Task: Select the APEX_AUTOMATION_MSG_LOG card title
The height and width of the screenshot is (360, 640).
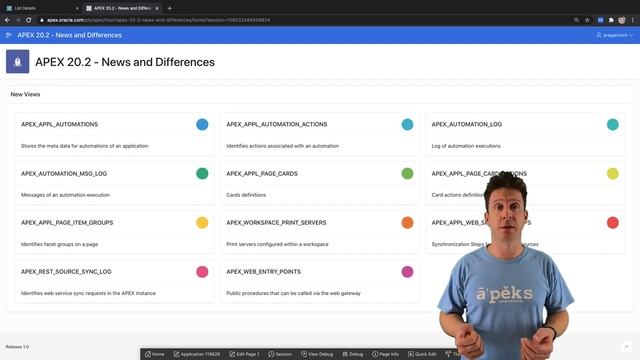Action: click(64, 173)
